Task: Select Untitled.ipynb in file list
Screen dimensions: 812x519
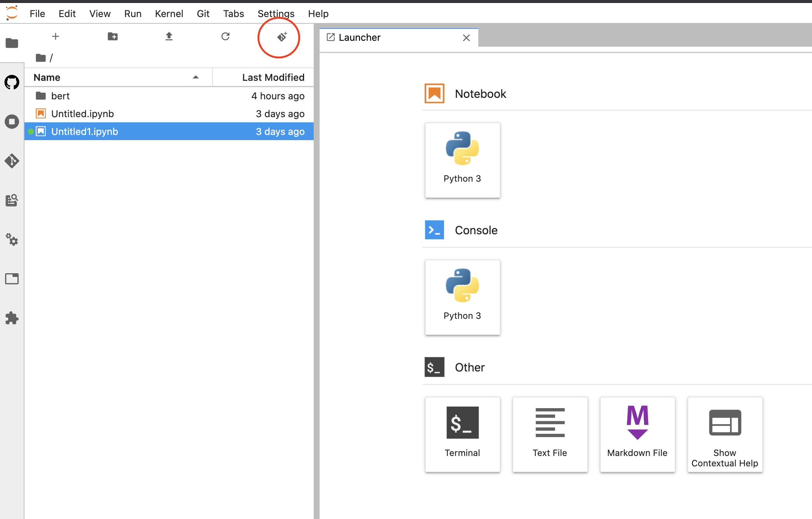Action: click(x=82, y=114)
